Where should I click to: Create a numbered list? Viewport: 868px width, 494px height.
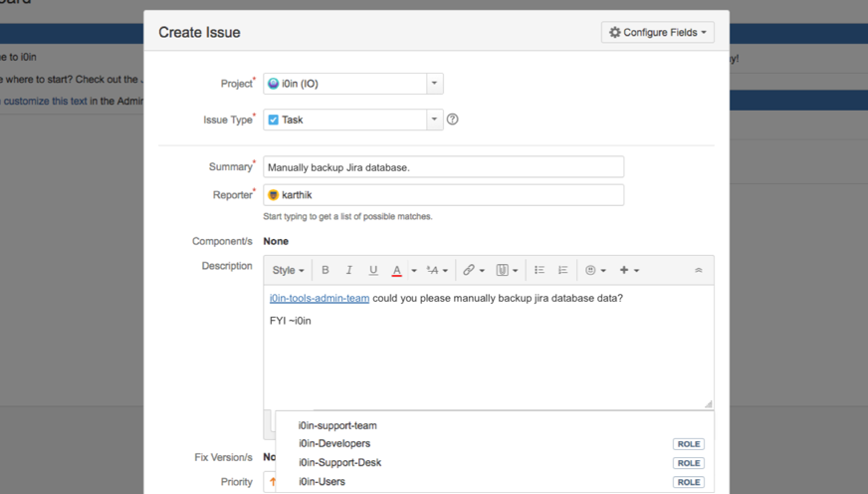point(563,270)
